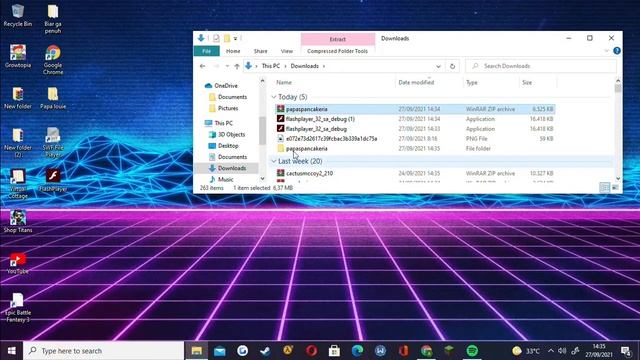The image size is (640, 360).
Task: Open SWF File Player shortcut
Action: (53, 142)
